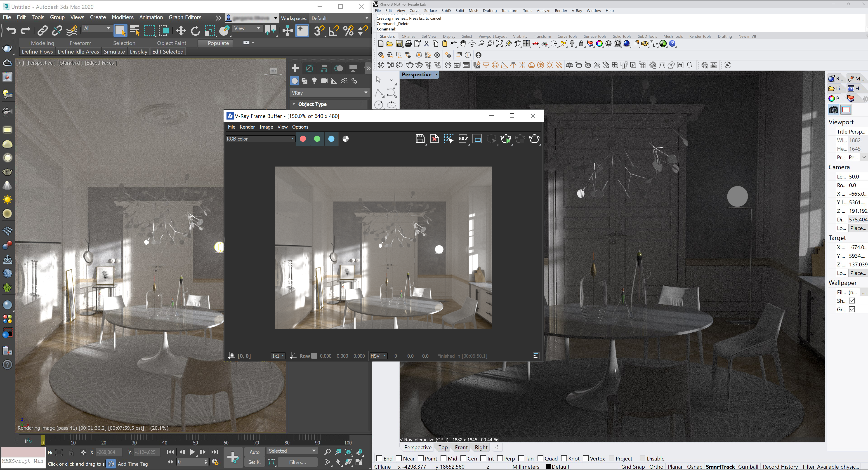The height and width of the screenshot is (470, 868).
Task: Toggle the Sh... wallpaper checkbox in Rhino
Action: point(852,301)
